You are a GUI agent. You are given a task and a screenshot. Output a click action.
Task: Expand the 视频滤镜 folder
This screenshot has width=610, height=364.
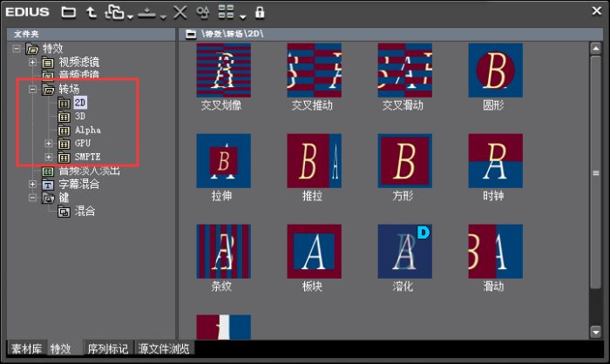(33, 62)
